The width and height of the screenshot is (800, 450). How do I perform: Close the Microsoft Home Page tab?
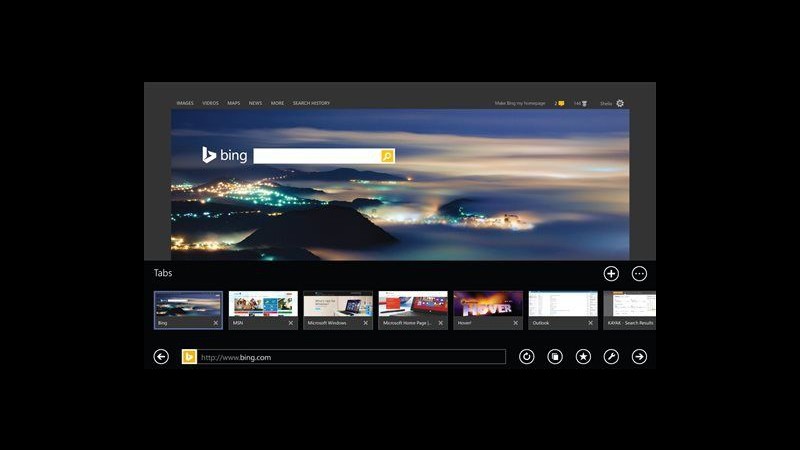pos(440,323)
